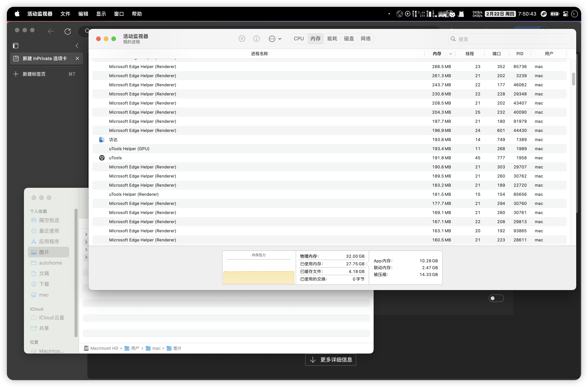
Task: Open 应用程序 in Finder sidebar
Action: point(49,241)
